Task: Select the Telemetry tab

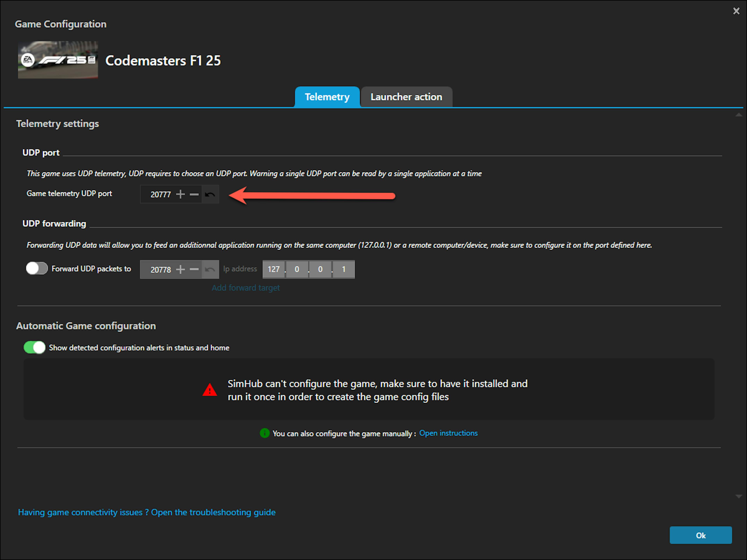Action: (x=327, y=97)
